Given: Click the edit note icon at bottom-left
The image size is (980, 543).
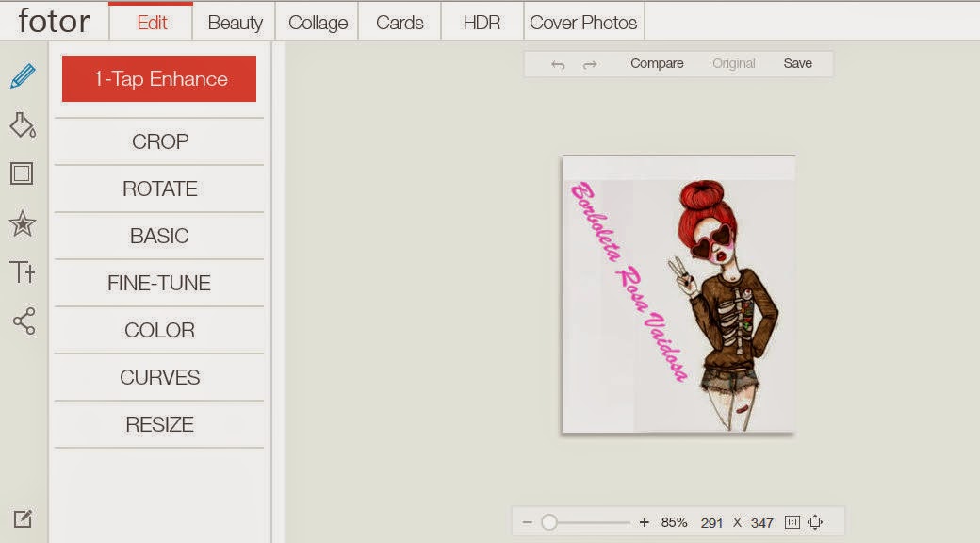Looking at the screenshot, I should pyautogui.click(x=24, y=518).
